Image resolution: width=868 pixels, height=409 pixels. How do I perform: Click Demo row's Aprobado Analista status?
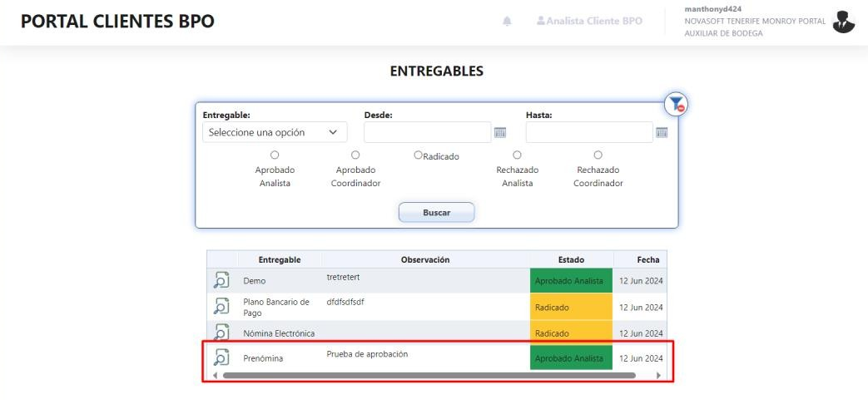pyautogui.click(x=571, y=281)
